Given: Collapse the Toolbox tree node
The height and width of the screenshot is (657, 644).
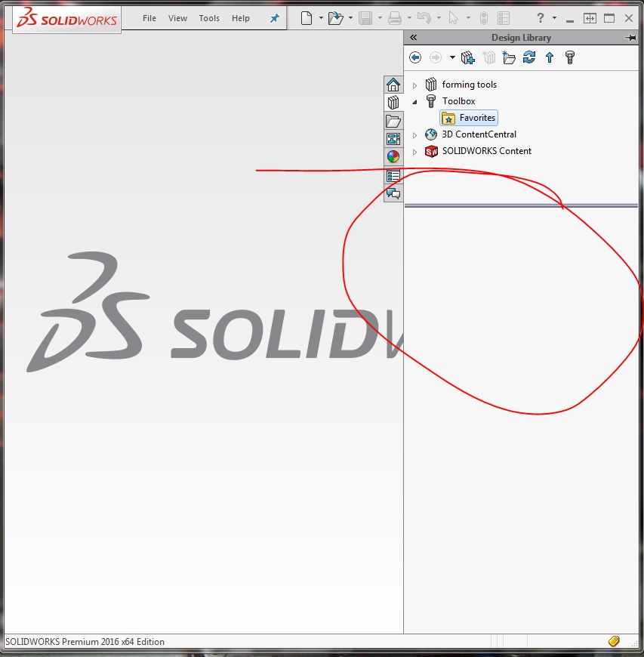Looking at the screenshot, I should pos(414,102).
